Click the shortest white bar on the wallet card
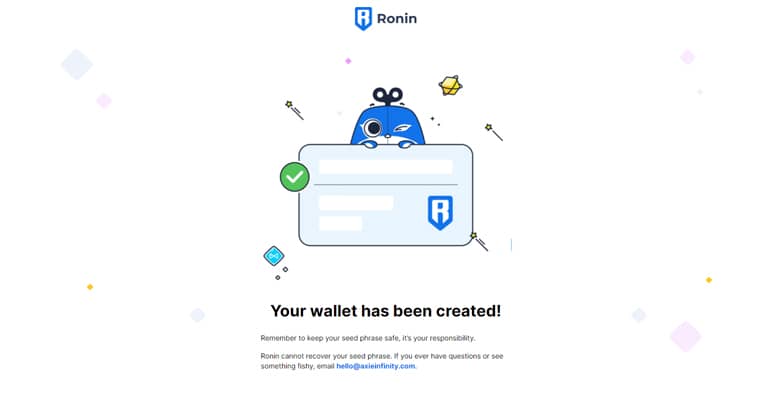This screenshot has height=405, width=780. [x=340, y=223]
